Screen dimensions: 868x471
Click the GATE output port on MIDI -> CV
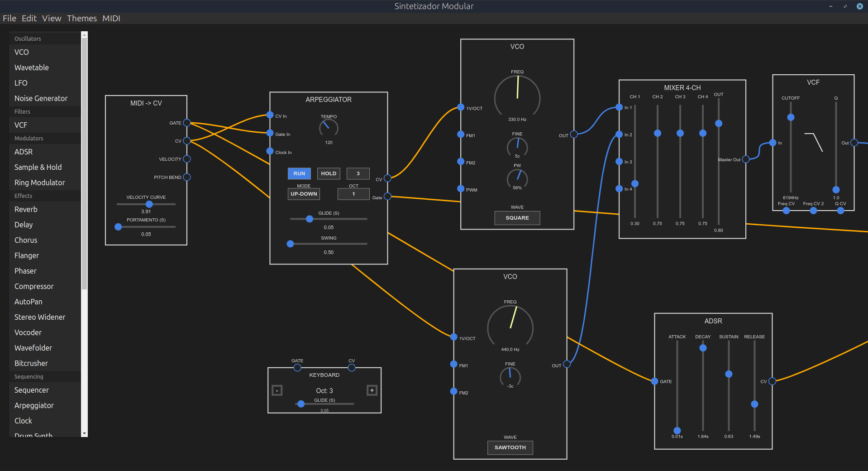click(187, 123)
